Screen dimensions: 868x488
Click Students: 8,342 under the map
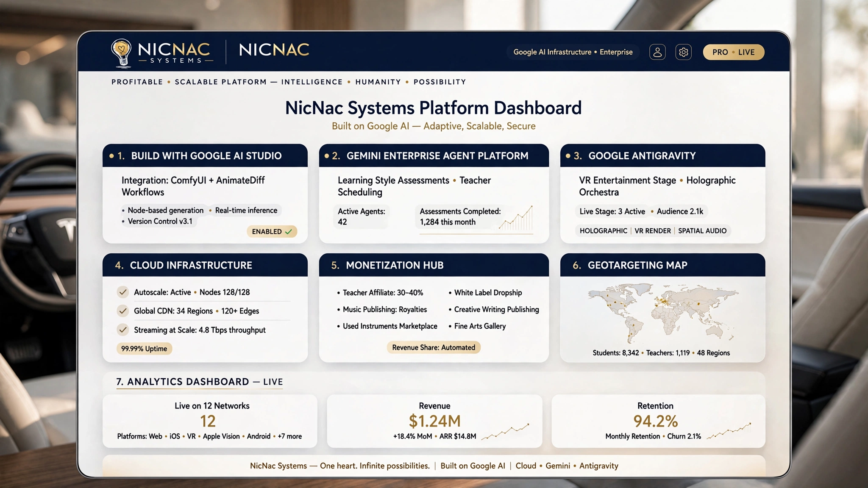tap(615, 353)
